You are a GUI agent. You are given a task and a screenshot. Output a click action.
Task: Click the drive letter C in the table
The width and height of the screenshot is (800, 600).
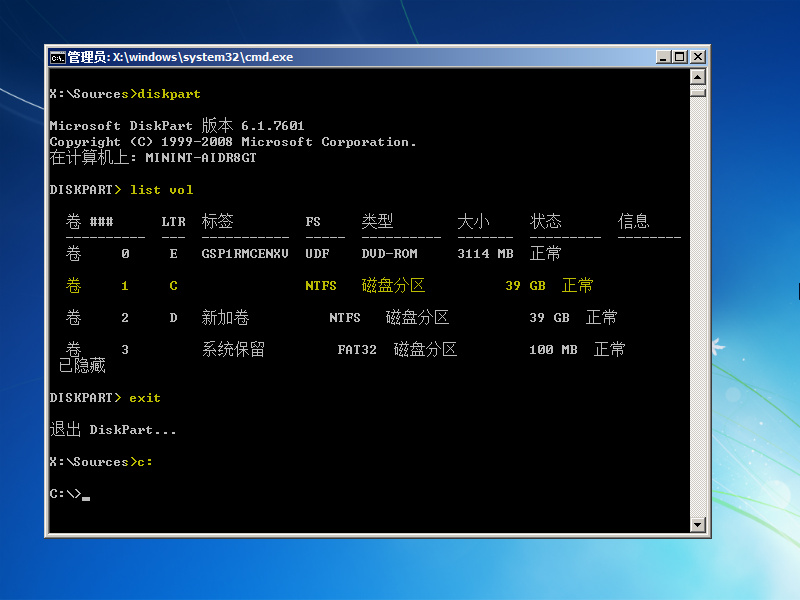pyautogui.click(x=173, y=286)
